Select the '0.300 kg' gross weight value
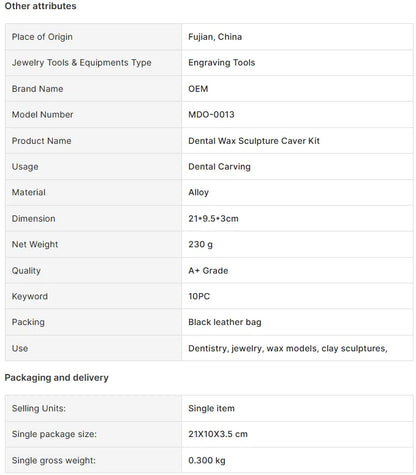 [x=207, y=460]
